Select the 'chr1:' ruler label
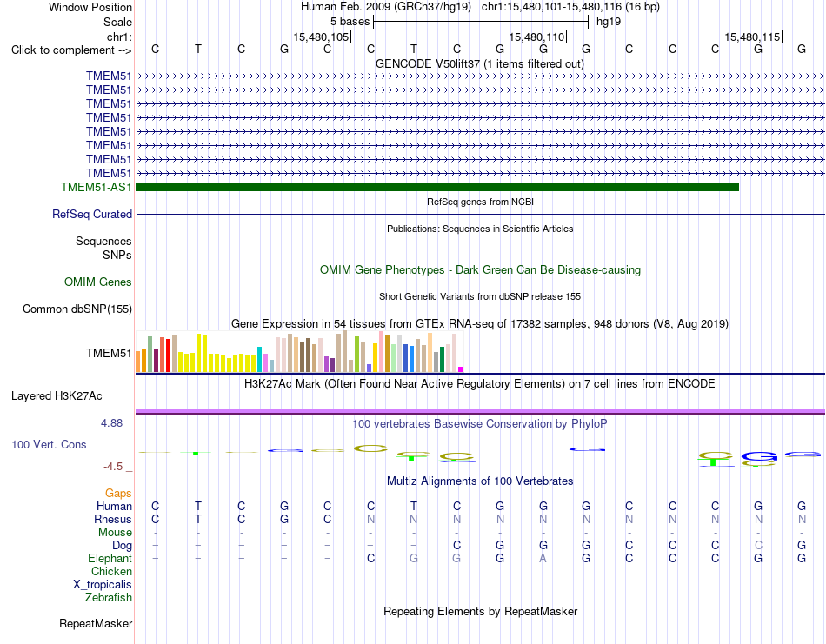This screenshot has height=644, width=826. [x=119, y=37]
